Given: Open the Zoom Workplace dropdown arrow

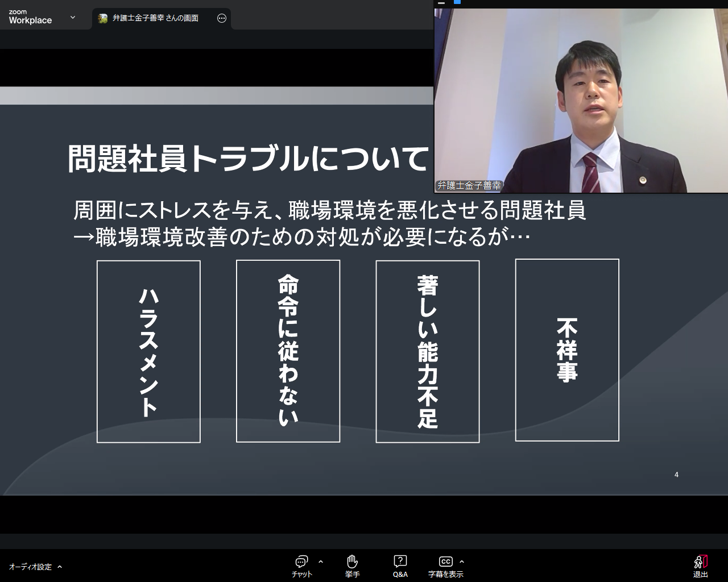Looking at the screenshot, I should click(x=73, y=18).
